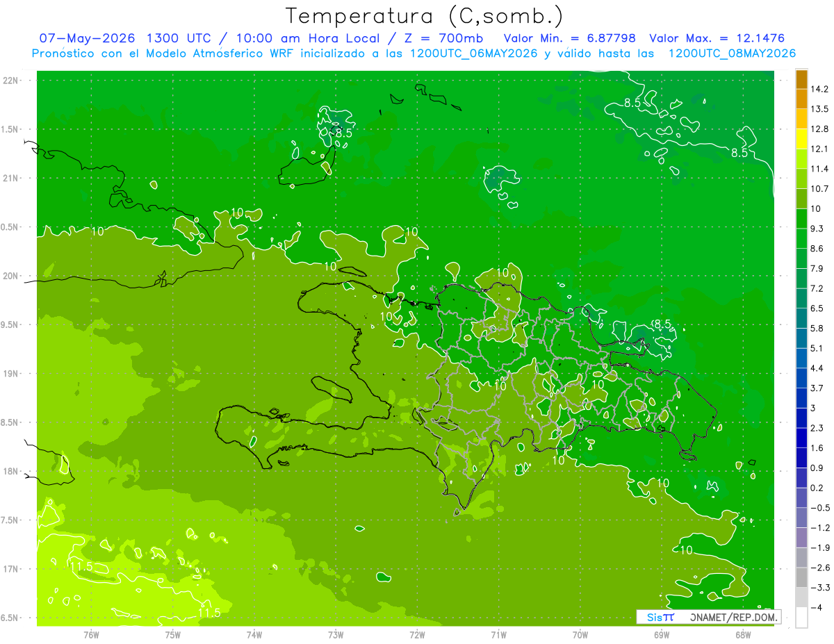The image size is (834, 644).
Task: Click the 76W longitude axis label
Action: coord(91,634)
